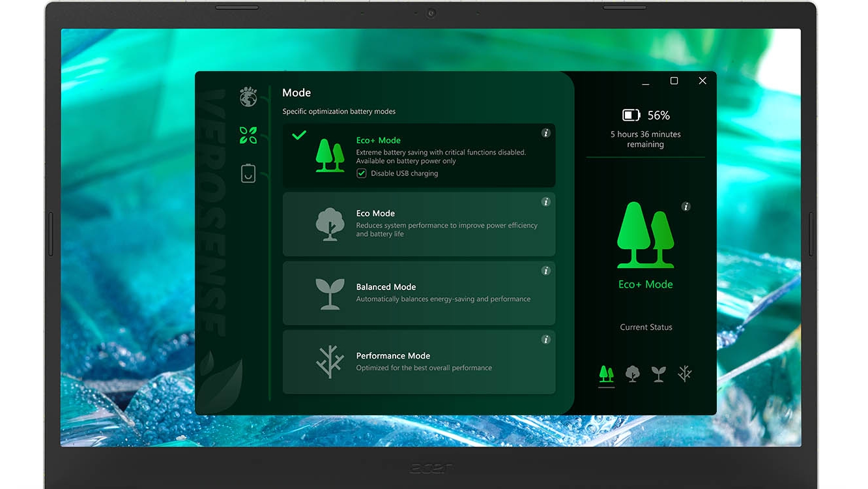This screenshot has width=868, height=489.
Task: Click the Performance Mode branch icon
Action: (330, 362)
